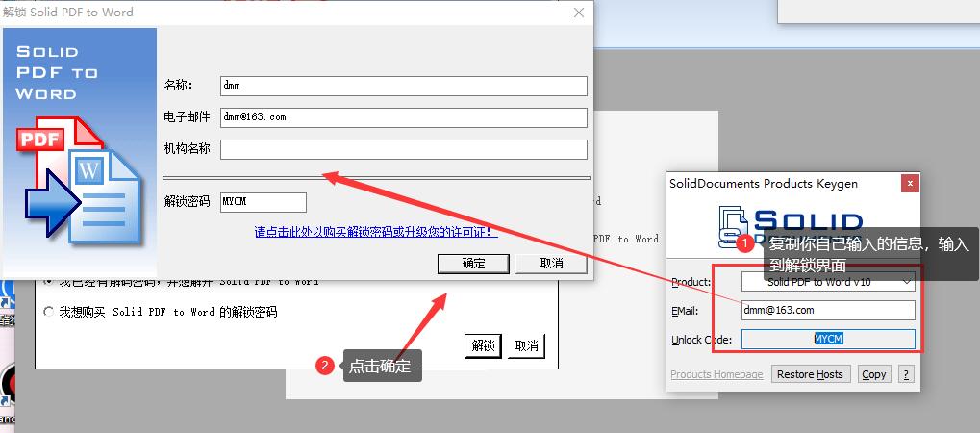Open the Product dropdown in the Keygen
The height and width of the screenshot is (433, 980).
pyautogui.click(x=828, y=282)
